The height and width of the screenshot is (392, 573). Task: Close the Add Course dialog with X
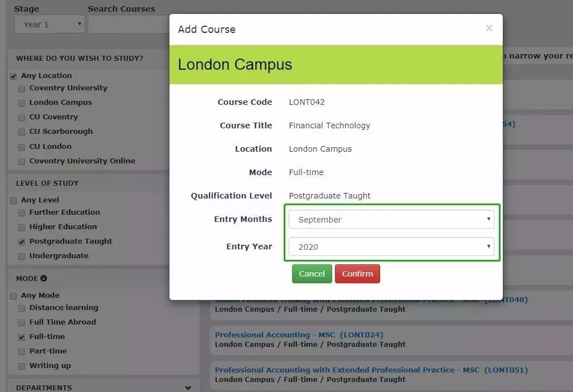(489, 28)
